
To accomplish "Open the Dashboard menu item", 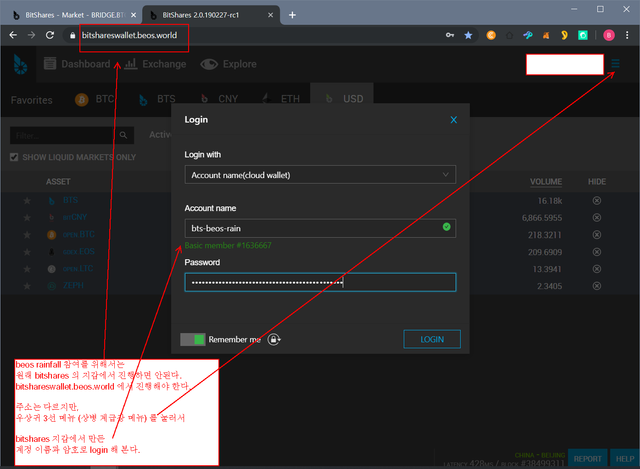I will [77, 64].
